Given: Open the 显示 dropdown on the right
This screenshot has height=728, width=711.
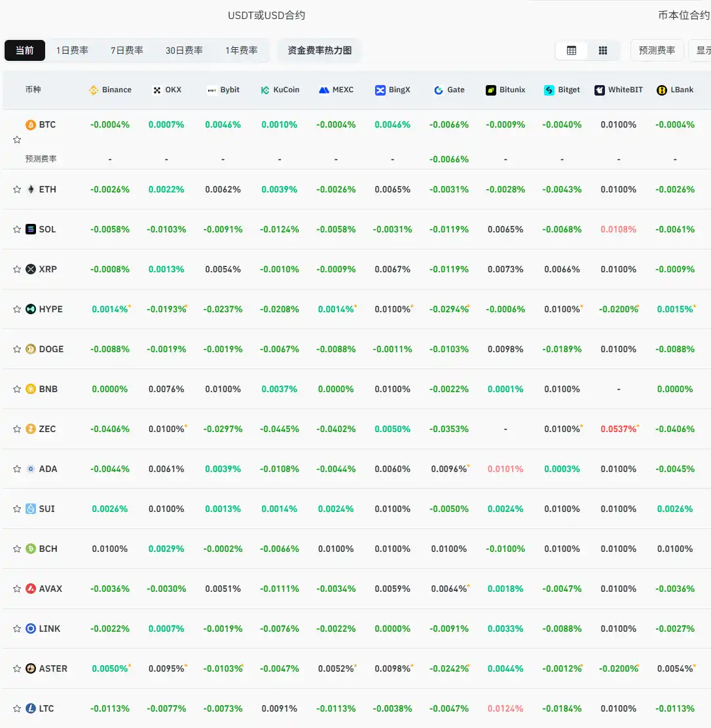Looking at the screenshot, I should [701, 50].
